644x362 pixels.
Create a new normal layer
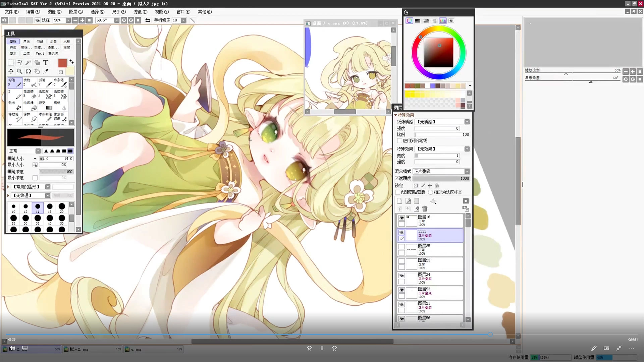coord(399,201)
